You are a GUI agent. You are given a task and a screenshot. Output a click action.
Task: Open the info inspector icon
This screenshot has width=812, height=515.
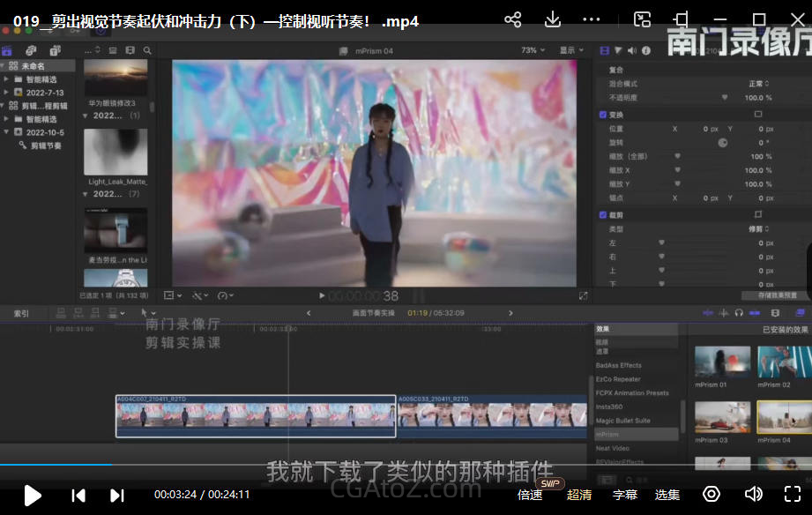coord(646,51)
